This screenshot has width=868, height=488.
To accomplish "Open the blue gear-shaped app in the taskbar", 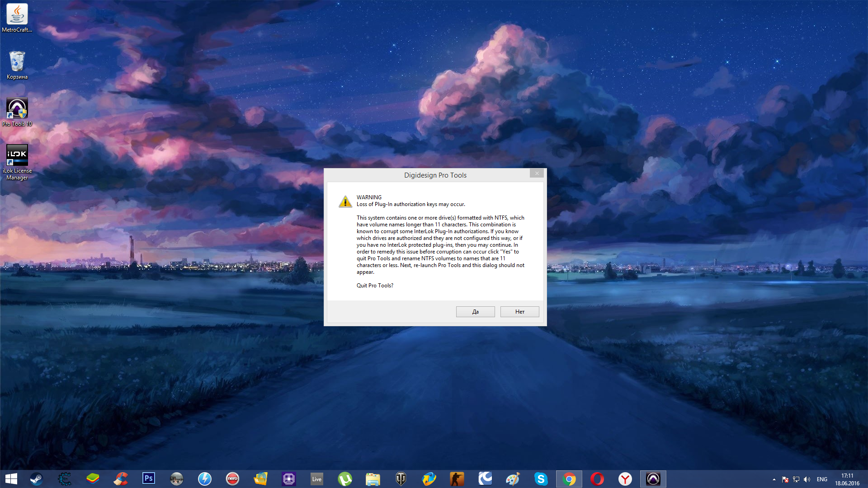I will tap(65, 479).
